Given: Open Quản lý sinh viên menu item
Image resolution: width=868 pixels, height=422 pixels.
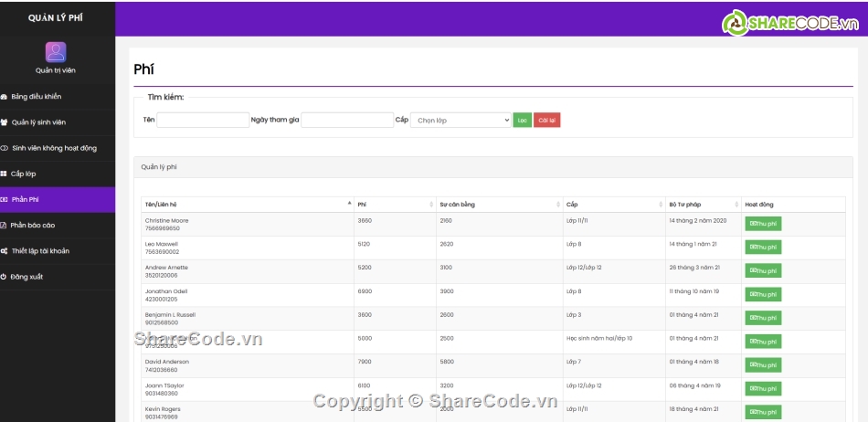Looking at the screenshot, I should point(58,122).
